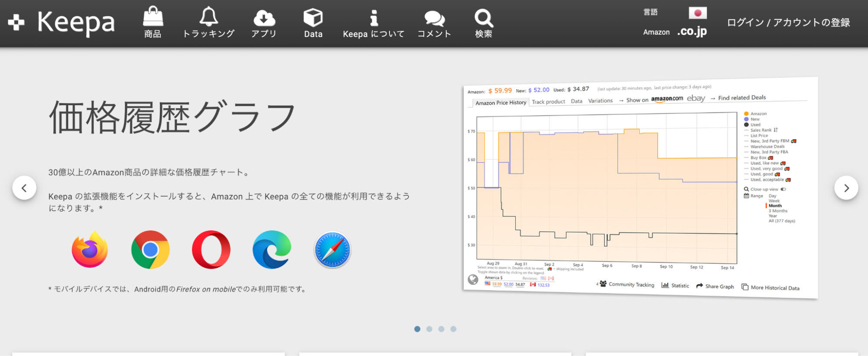Screen dimensions: 868x356
Task: Select the first carousel dot
Action: 417,329
